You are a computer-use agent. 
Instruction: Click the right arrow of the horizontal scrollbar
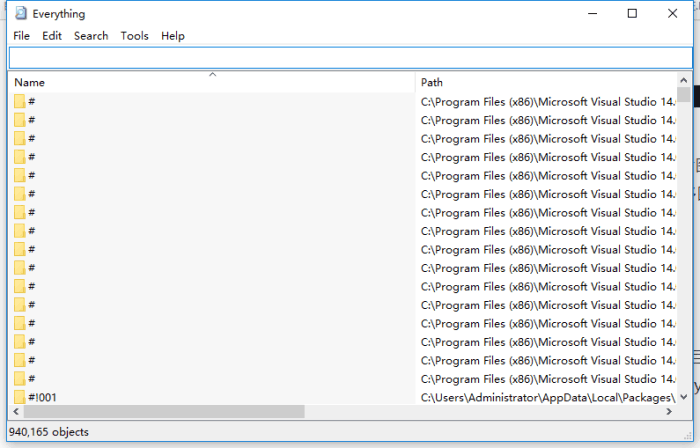coord(669,411)
